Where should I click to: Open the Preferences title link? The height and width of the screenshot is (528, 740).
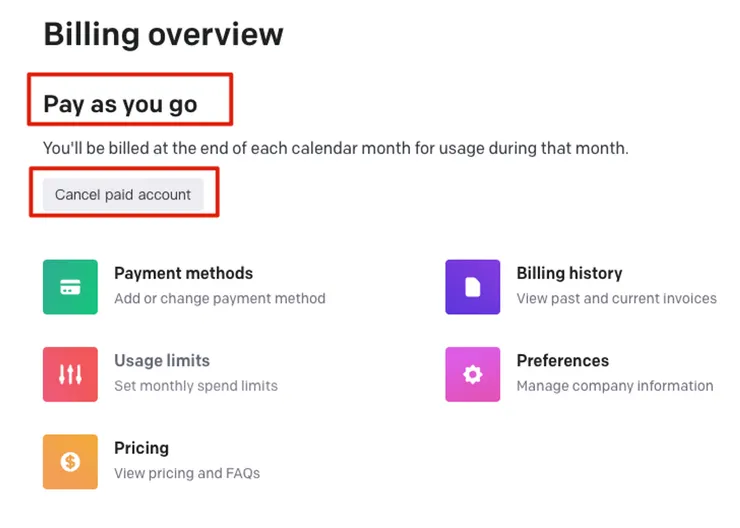coord(562,360)
